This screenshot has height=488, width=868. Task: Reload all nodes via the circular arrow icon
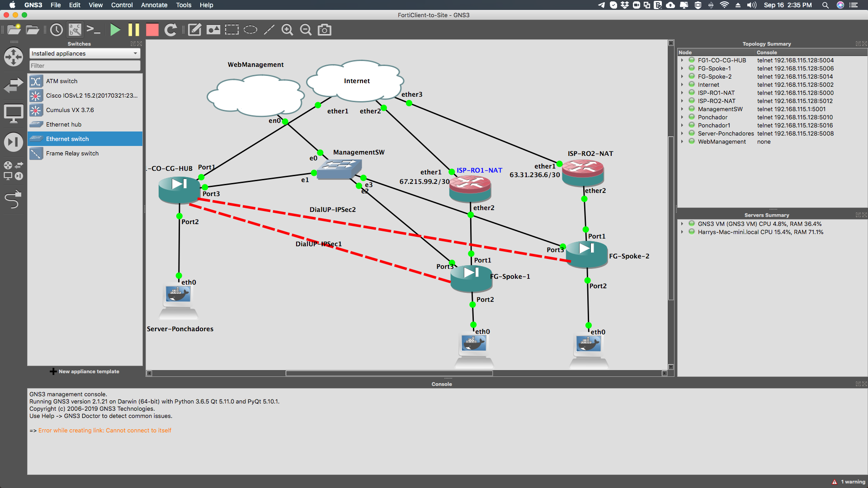[x=171, y=30]
